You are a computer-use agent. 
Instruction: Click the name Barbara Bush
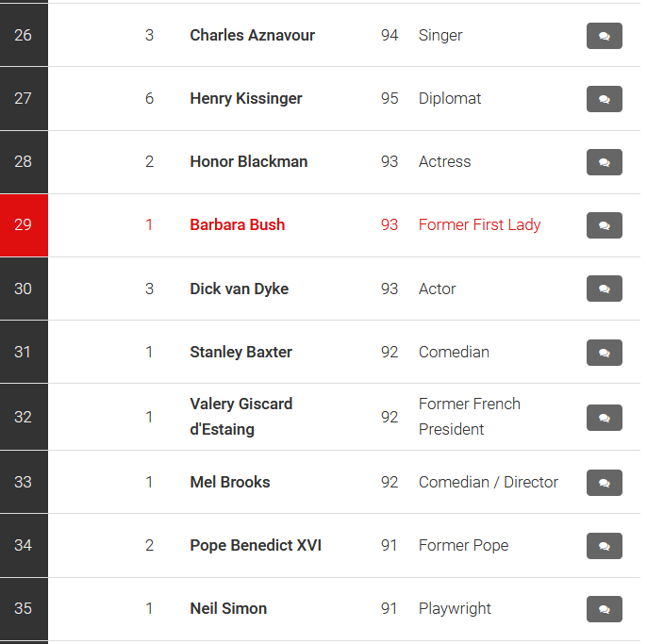click(x=238, y=224)
